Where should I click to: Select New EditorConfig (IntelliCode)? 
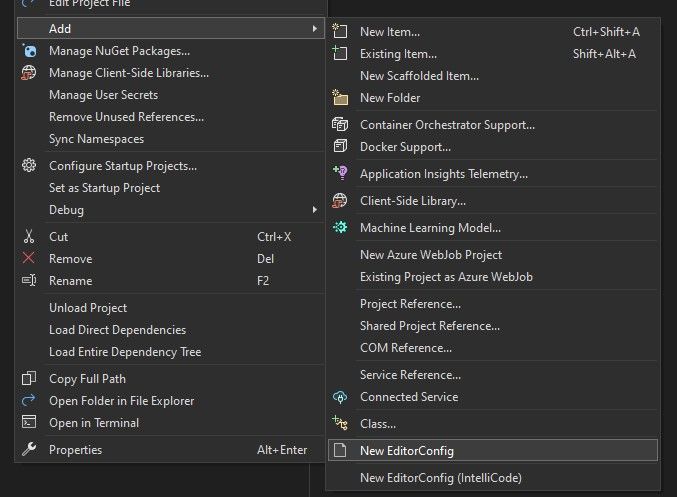[x=440, y=478]
